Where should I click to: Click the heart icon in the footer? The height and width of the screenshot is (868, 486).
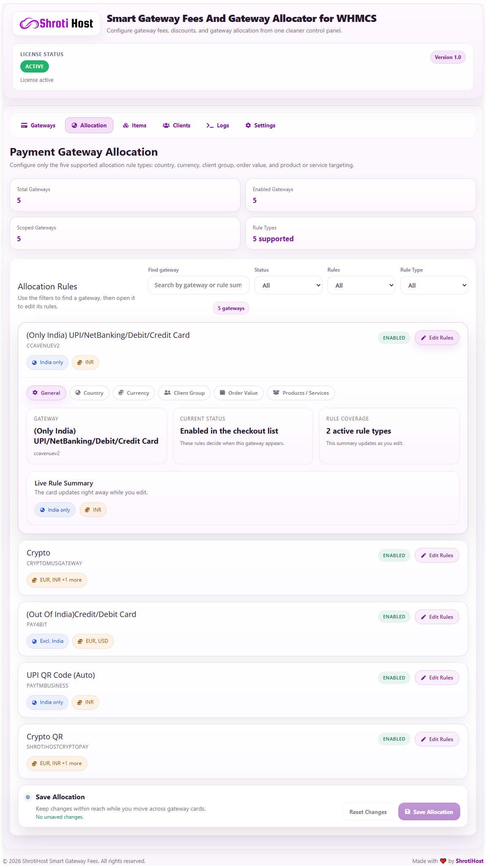[x=443, y=861]
